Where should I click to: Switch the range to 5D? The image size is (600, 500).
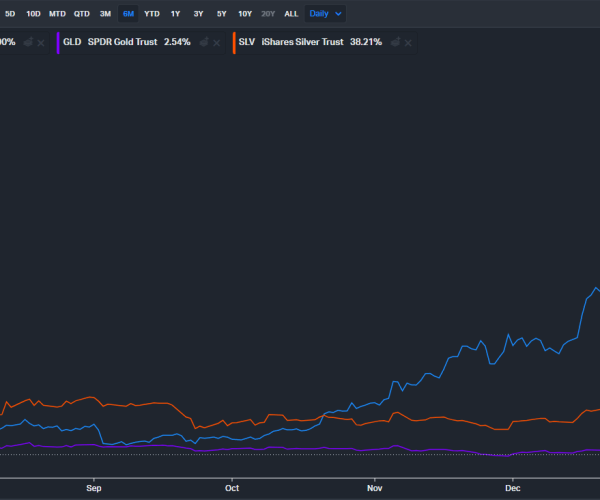(11, 14)
